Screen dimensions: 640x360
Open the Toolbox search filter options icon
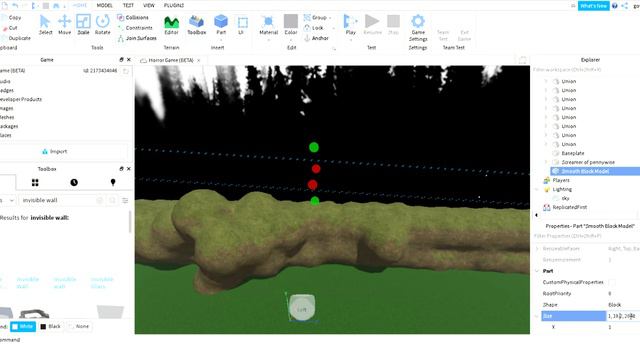(x=125, y=200)
